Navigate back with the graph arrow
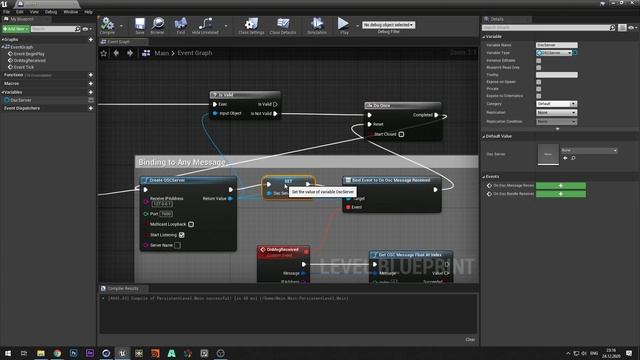The width and height of the screenshot is (640, 360). (116, 53)
